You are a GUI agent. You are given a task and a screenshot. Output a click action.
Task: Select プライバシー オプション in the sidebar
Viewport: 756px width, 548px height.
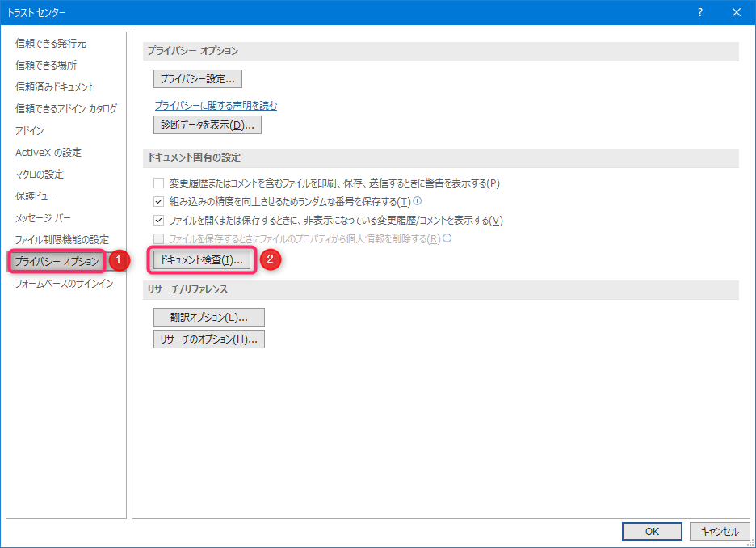pos(57,261)
